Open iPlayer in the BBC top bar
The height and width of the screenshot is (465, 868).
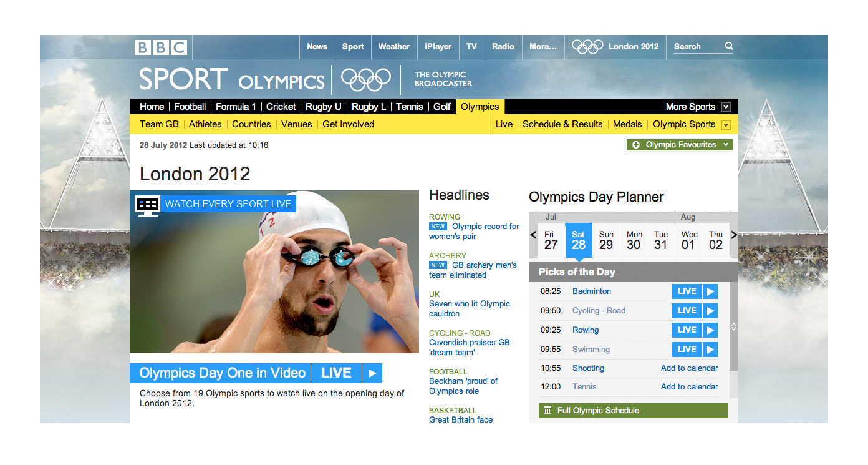[438, 47]
